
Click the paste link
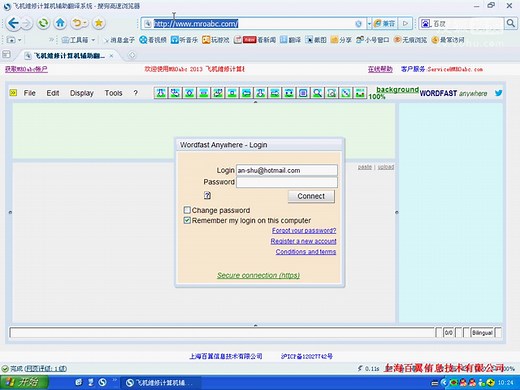coord(365,167)
